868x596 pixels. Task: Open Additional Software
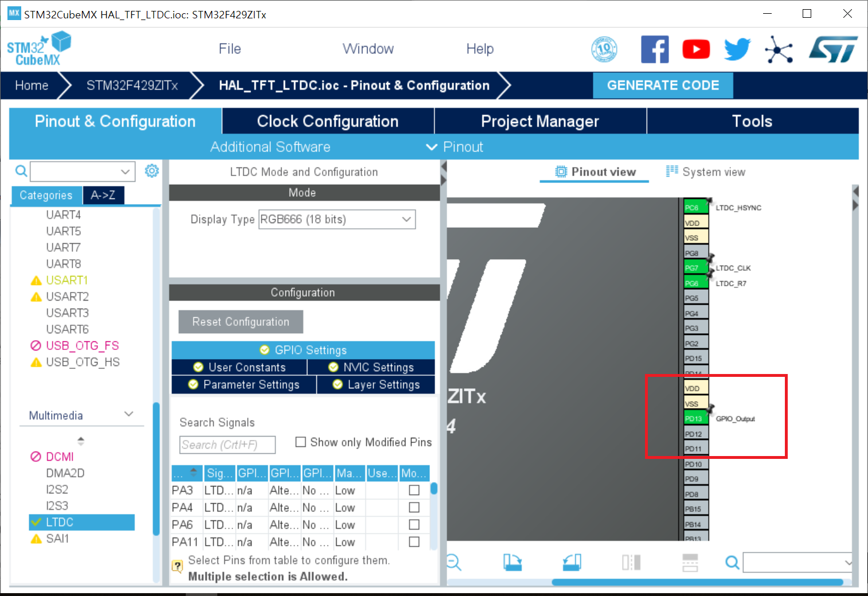(x=270, y=147)
